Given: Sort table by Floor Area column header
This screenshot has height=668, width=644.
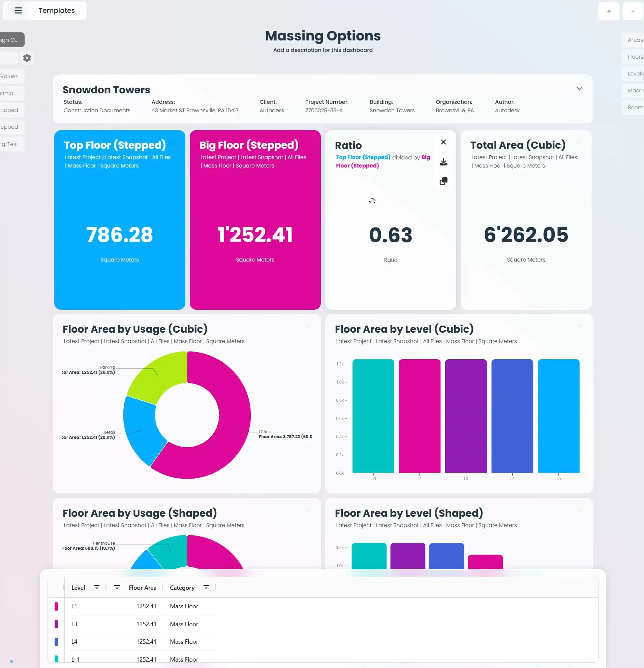Looking at the screenshot, I should tap(143, 587).
